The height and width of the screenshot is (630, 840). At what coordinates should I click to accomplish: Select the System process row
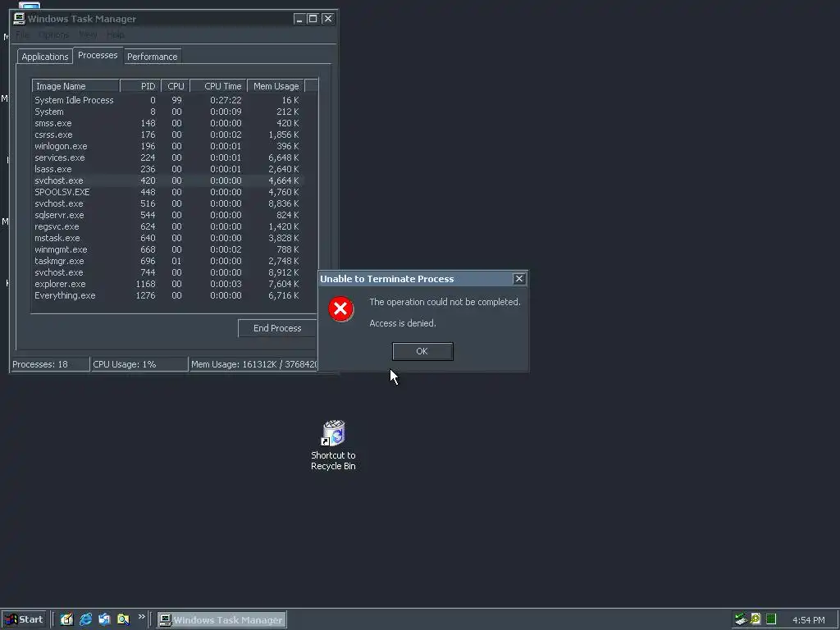(168, 112)
